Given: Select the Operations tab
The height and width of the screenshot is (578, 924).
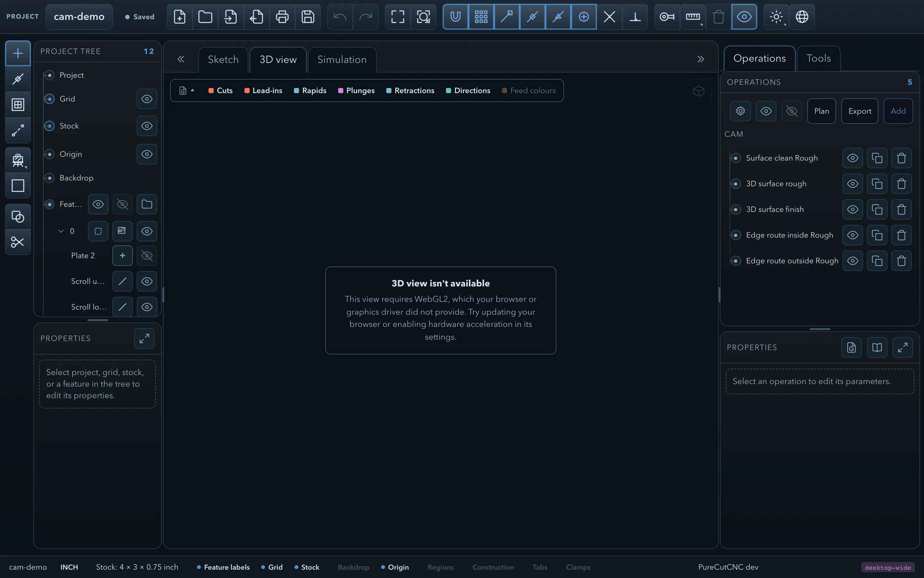Looking at the screenshot, I should tap(759, 58).
